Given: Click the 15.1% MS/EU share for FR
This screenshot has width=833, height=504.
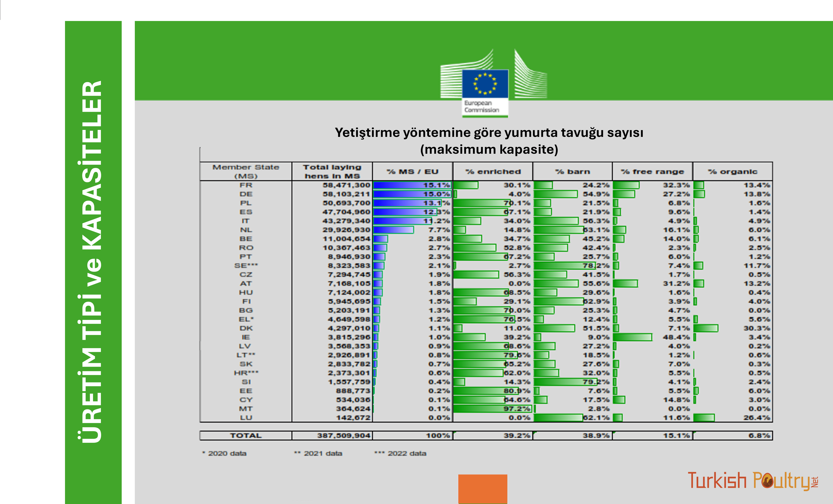Looking at the screenshot, I should (437, 185).
